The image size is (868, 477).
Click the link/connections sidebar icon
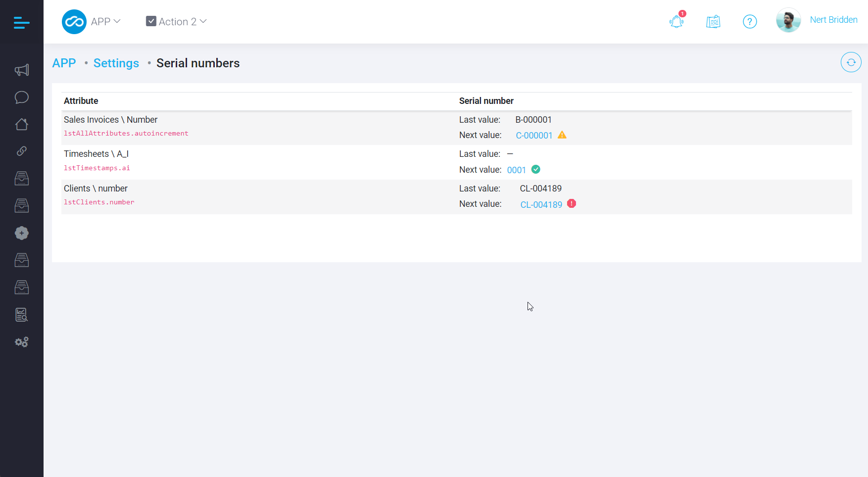click(22, 151)
